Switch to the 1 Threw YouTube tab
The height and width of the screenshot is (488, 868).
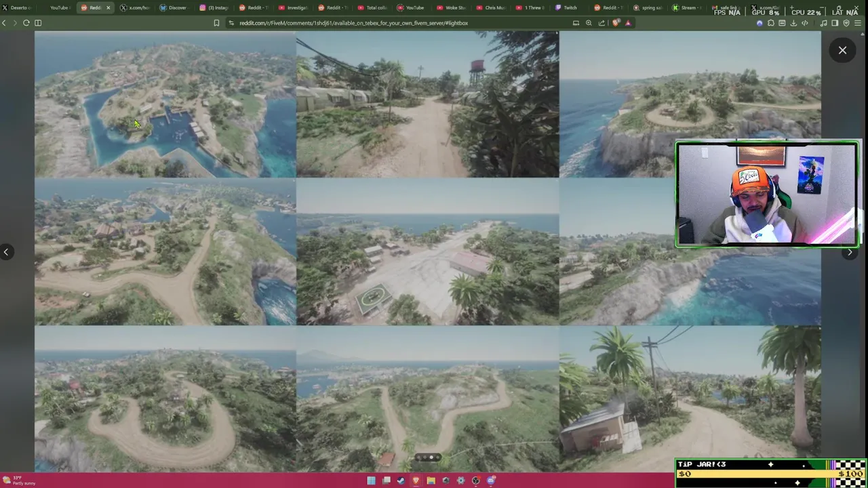coord(530,7)
